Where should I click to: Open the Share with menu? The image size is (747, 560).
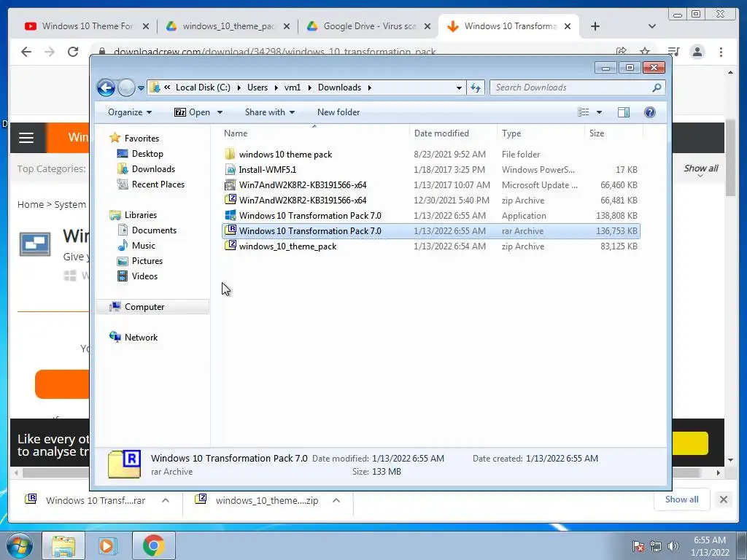(270, 112)
